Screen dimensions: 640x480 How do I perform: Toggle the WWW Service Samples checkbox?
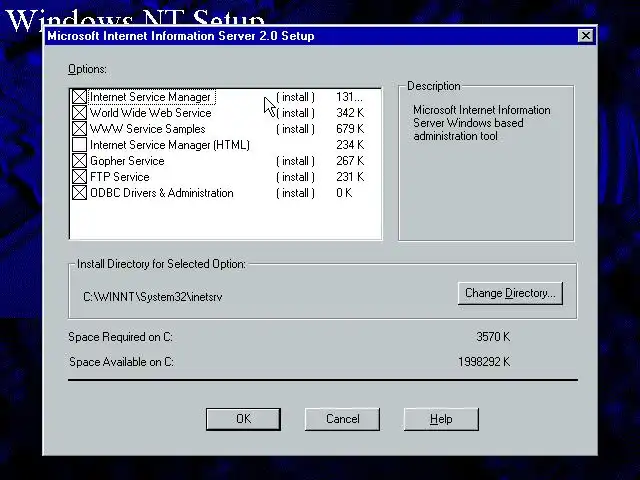(x=79, y=129)
